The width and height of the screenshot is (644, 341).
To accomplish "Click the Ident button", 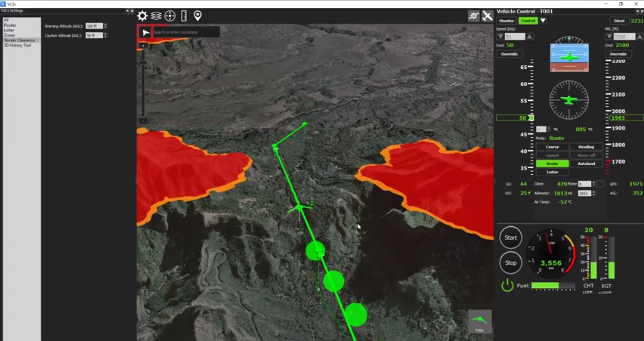I will tap(619, 21).
